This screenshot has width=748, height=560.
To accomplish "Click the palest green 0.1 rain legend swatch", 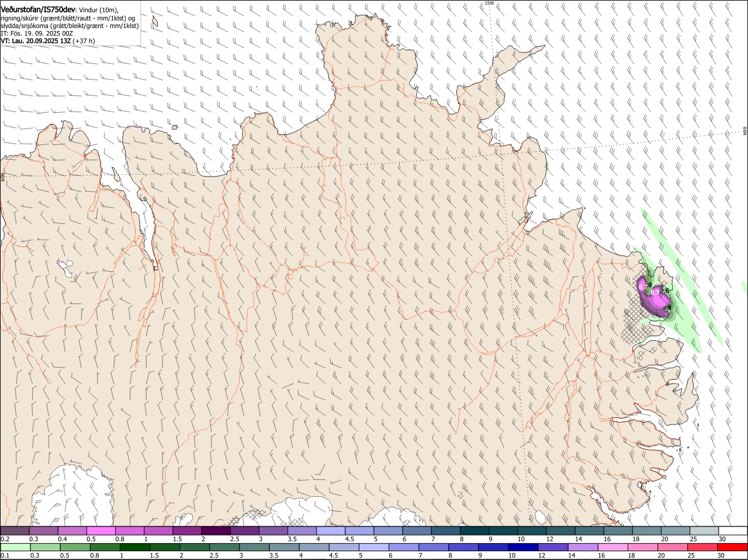I will point(15,547).
